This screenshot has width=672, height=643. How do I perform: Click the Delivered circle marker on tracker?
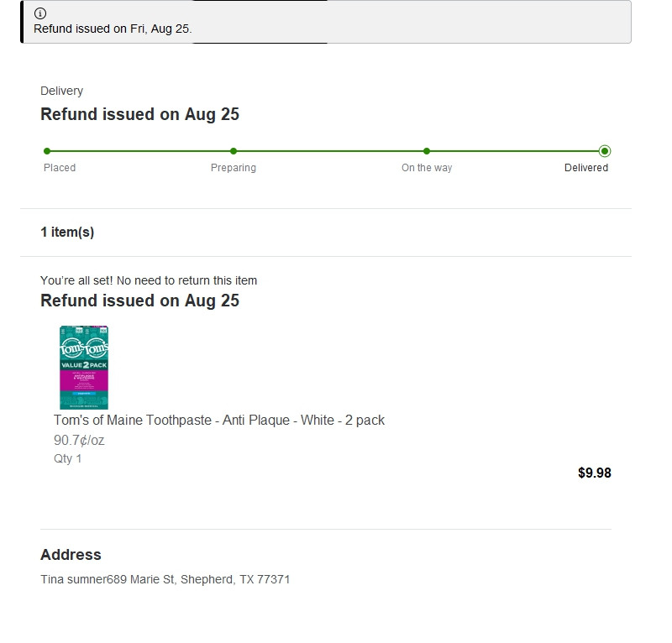[x=605, y=151]
